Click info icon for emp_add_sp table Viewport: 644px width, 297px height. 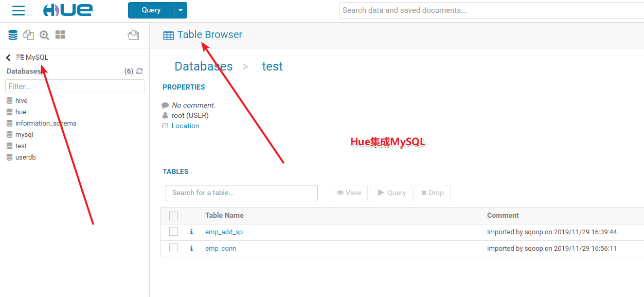(x=191, y=232)
